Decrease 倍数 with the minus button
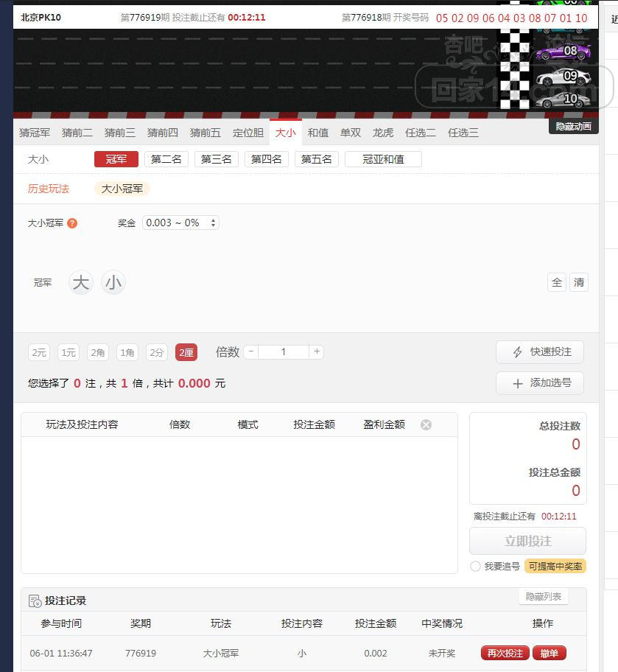 click(x=251, y=352)
